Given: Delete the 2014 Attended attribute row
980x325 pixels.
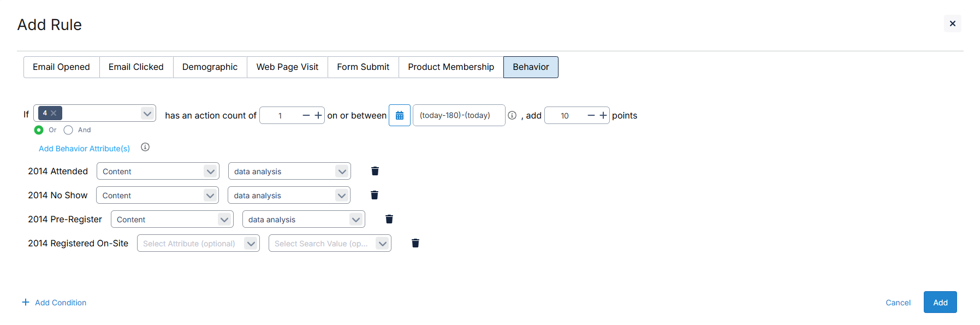Looking at the screenshot, I should click(375, 171).
